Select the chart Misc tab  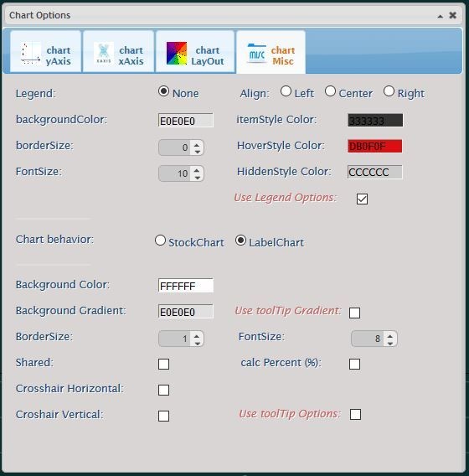click(x=271, y=52)
